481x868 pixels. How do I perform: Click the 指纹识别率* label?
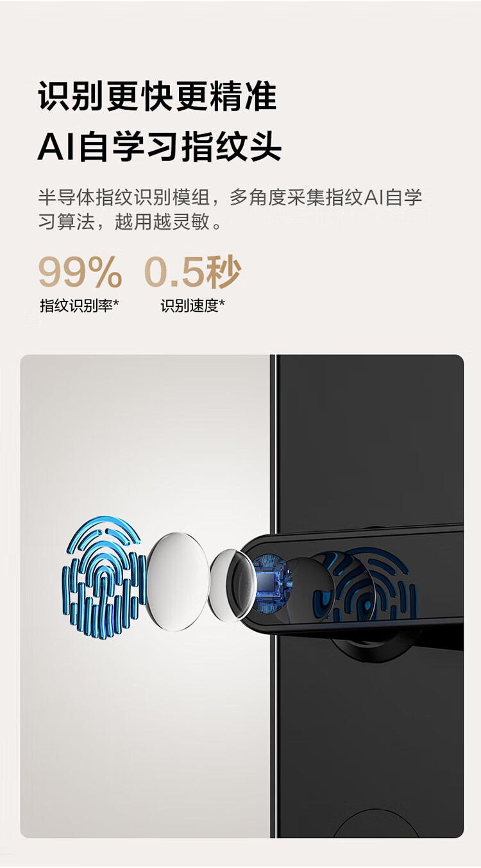tap(80, 306)
